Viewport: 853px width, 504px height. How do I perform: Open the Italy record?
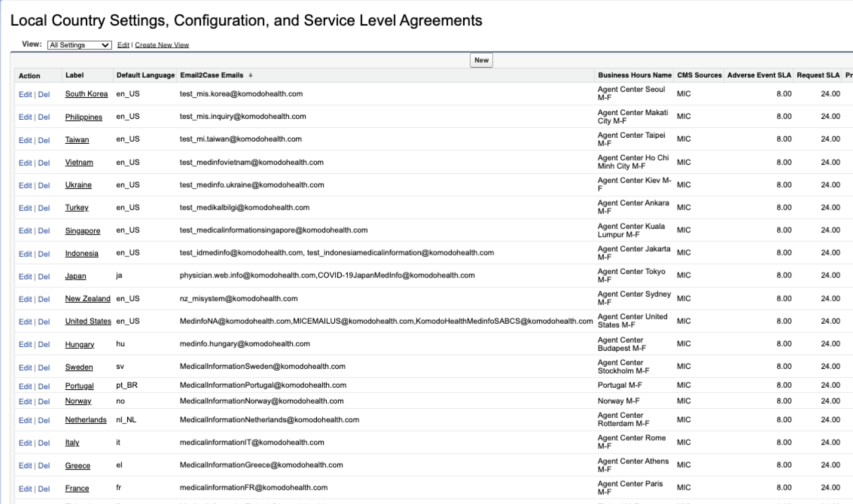click(x=72, y=442)
